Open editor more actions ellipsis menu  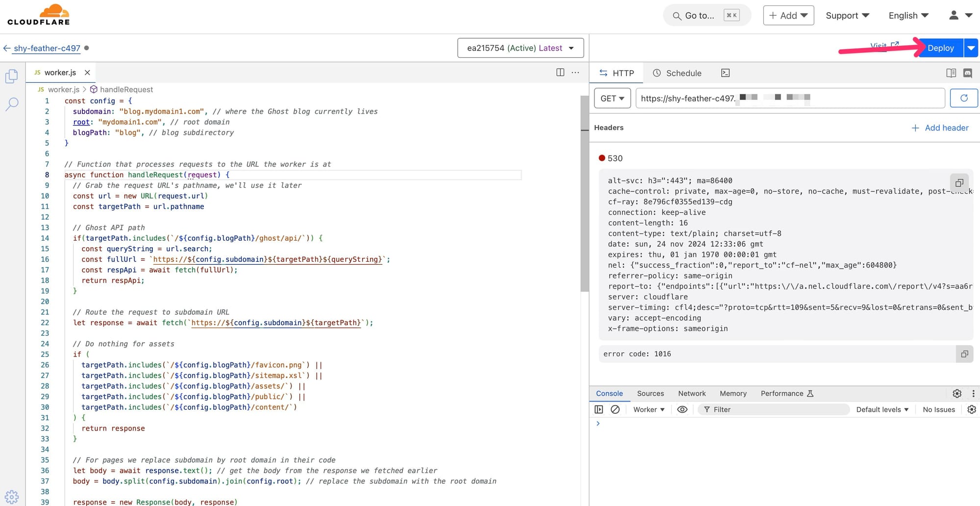[x=575, y=73]
